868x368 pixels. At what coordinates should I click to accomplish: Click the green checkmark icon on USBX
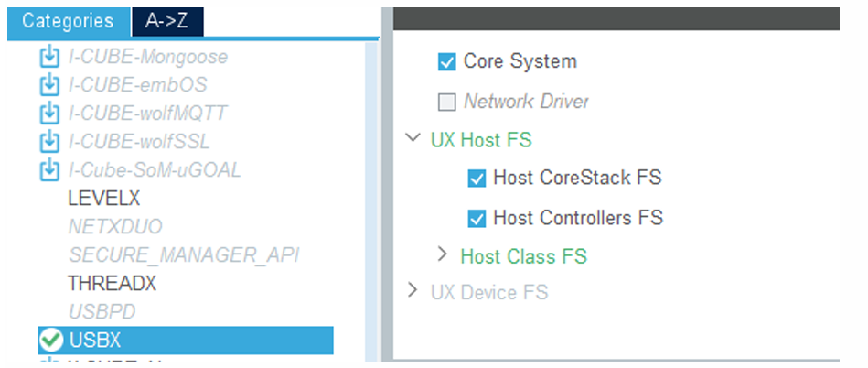pos(52,341)
